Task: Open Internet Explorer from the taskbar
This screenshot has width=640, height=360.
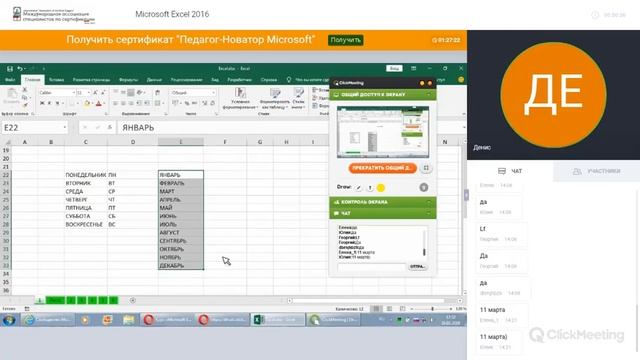Action: click(49, 320)
